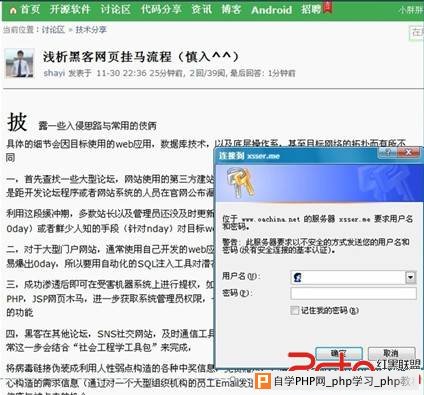Follow the 讨论区 breadcrumb link
Viewport: 424px width, 395px height.
pyautogui.click(x=53, y=30)
